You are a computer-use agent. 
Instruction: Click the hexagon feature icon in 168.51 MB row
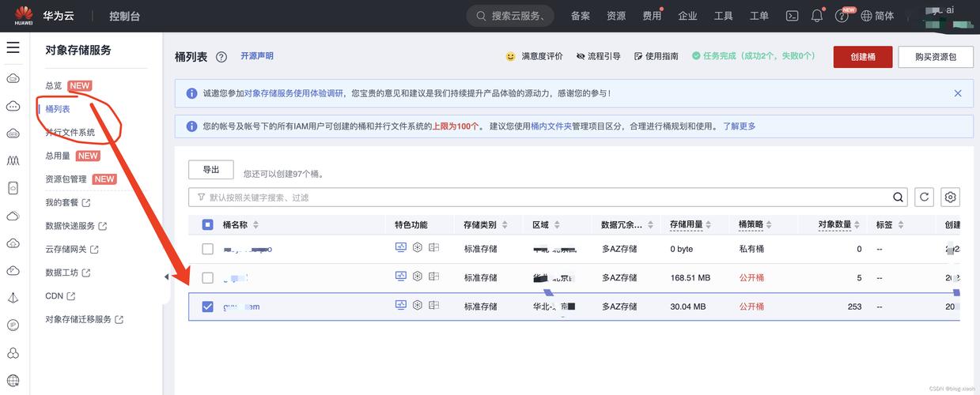tap(418, 277)
